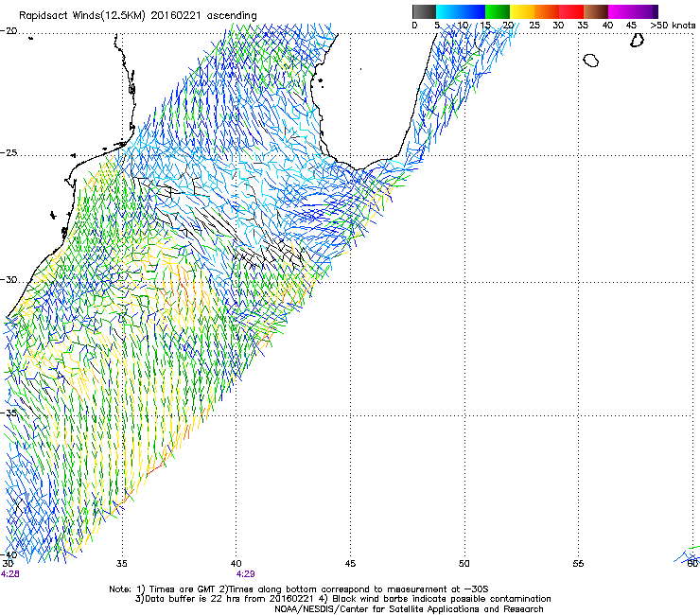Click the purple '4:29' time label

click(x=246, y=574)
